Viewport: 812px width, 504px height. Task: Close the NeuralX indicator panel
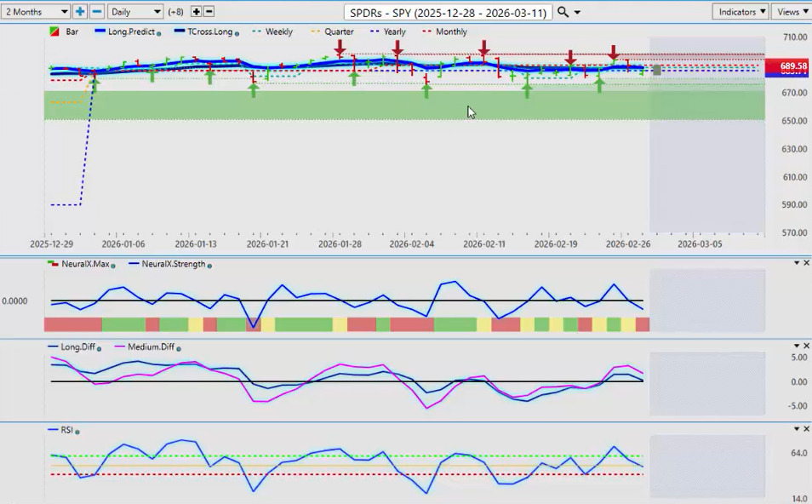[806, 263]
